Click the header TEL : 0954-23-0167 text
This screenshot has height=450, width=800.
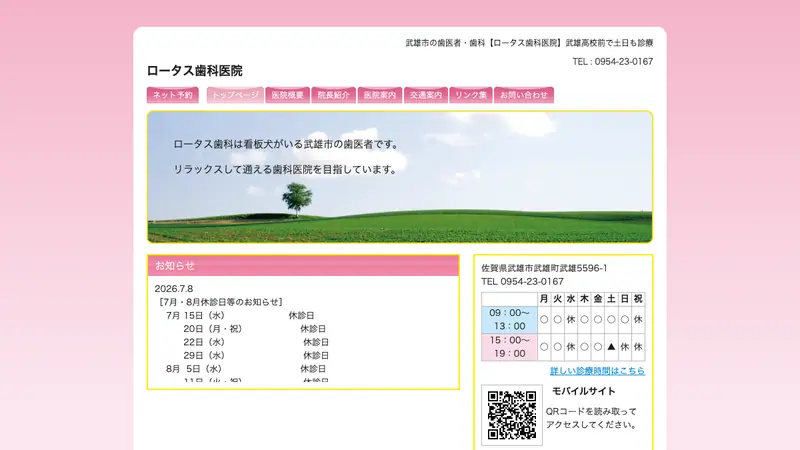click(x=612, y=62)
